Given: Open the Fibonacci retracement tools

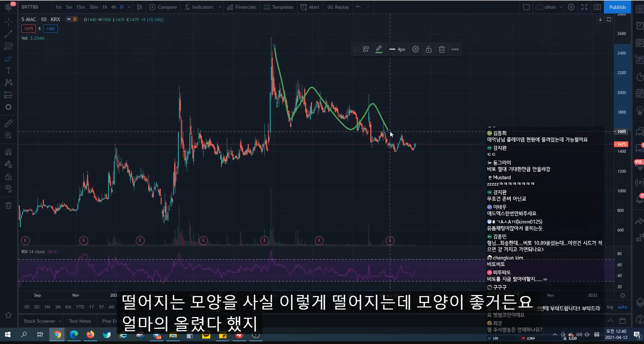Looking at the screenshot, I should click(x=9, y=46).
